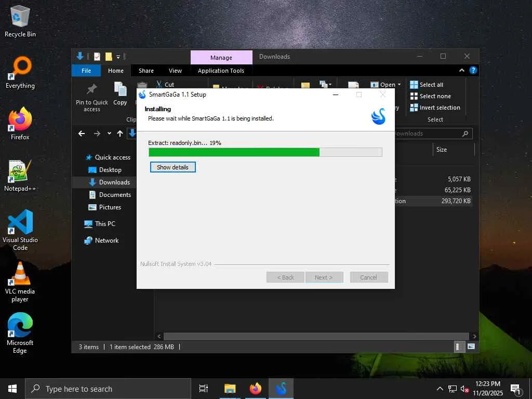The image size is (532, 399).
Task: Click Explorer title bar new folder icon
Action: pyautogui.click(x=108, y=57)
